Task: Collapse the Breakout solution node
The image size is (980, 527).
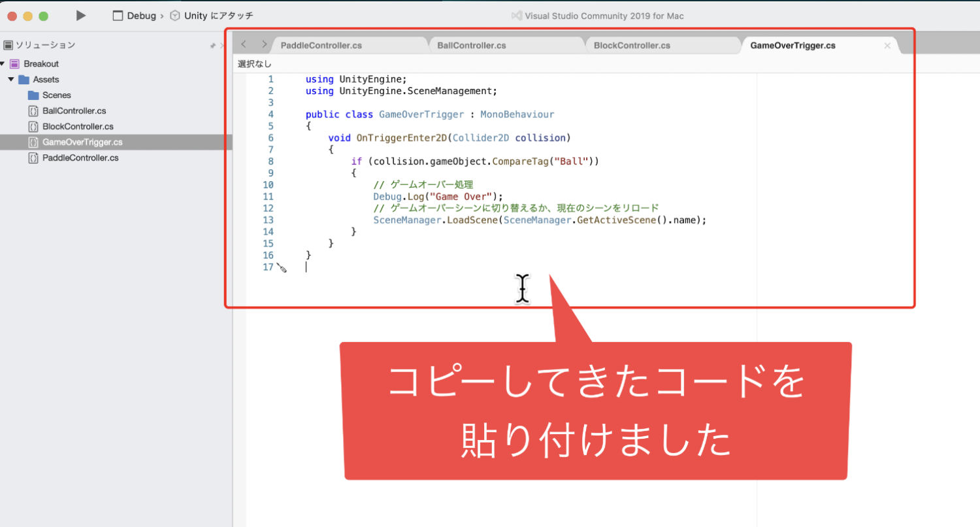Action: point(3,63)
